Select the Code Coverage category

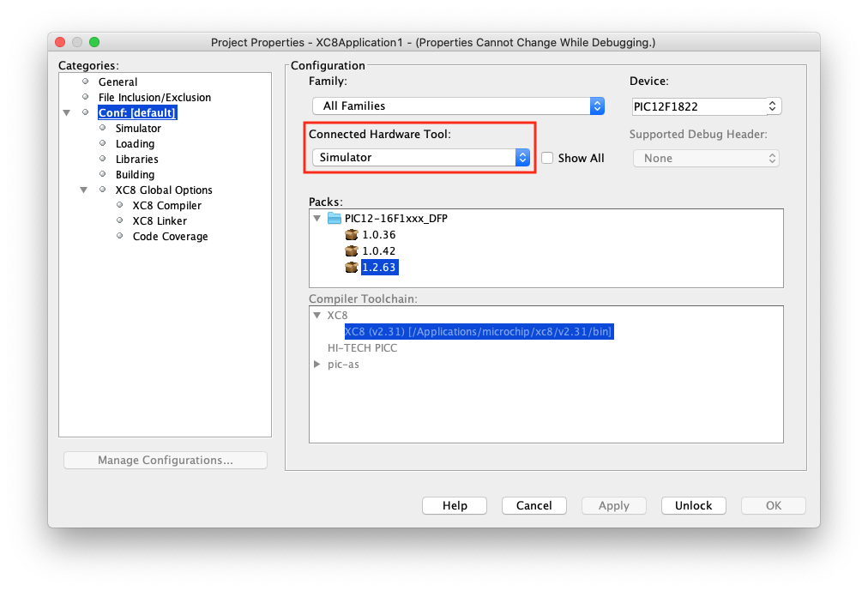171,236
